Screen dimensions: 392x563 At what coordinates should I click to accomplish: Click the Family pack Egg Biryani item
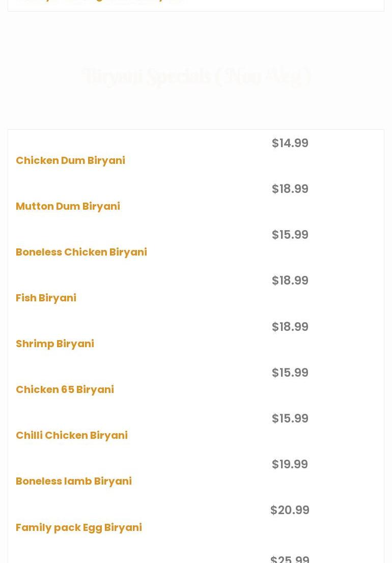(x=79, y=527)
